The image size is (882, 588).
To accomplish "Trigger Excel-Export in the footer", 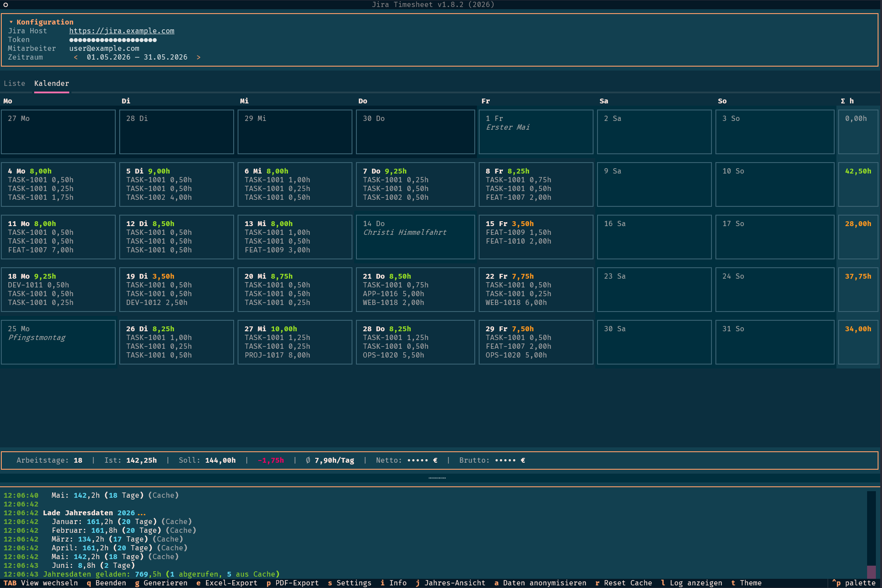I will 227,583.
